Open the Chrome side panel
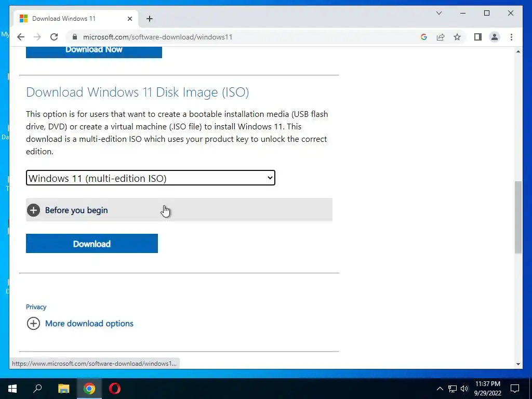This screenshot has height=399, width=532. [478, 37]
